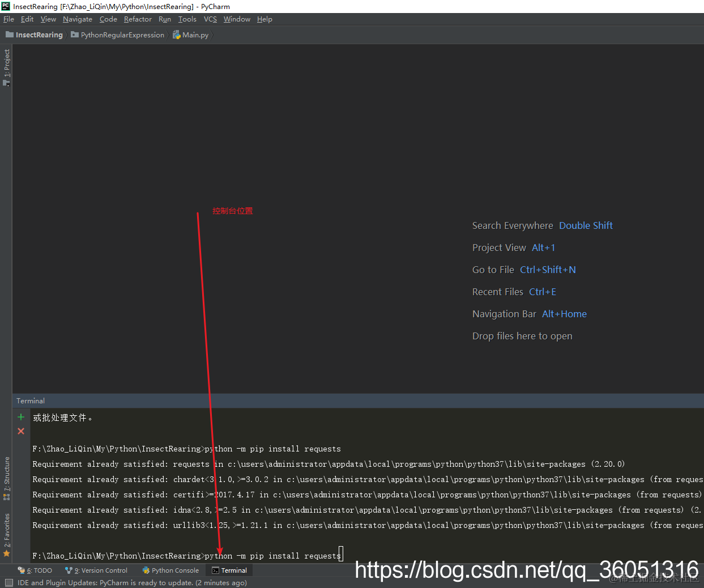Screen dimensions: 704x588
Task: Click the PythonRegularExpression folder icon
Action: pos(75,35)
